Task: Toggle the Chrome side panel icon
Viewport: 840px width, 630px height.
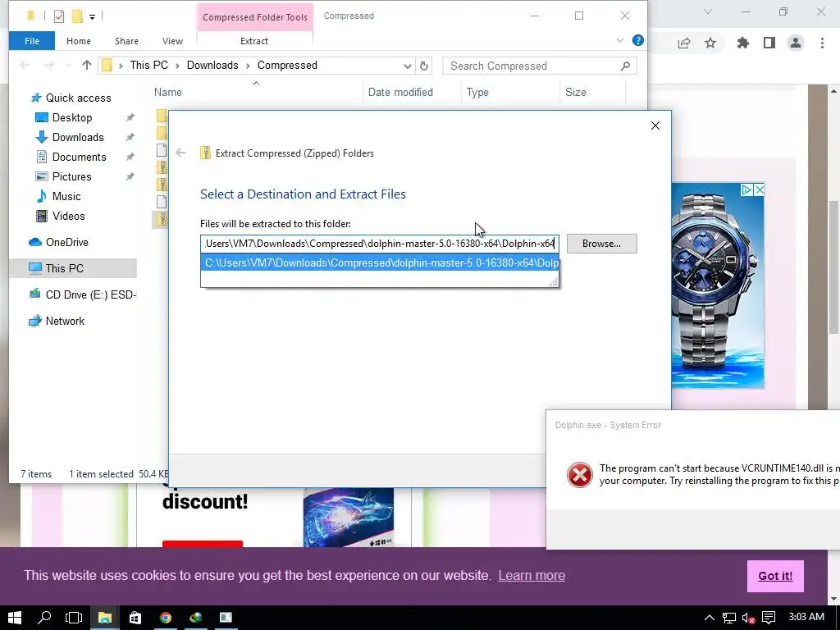Action: pos(769,43)
